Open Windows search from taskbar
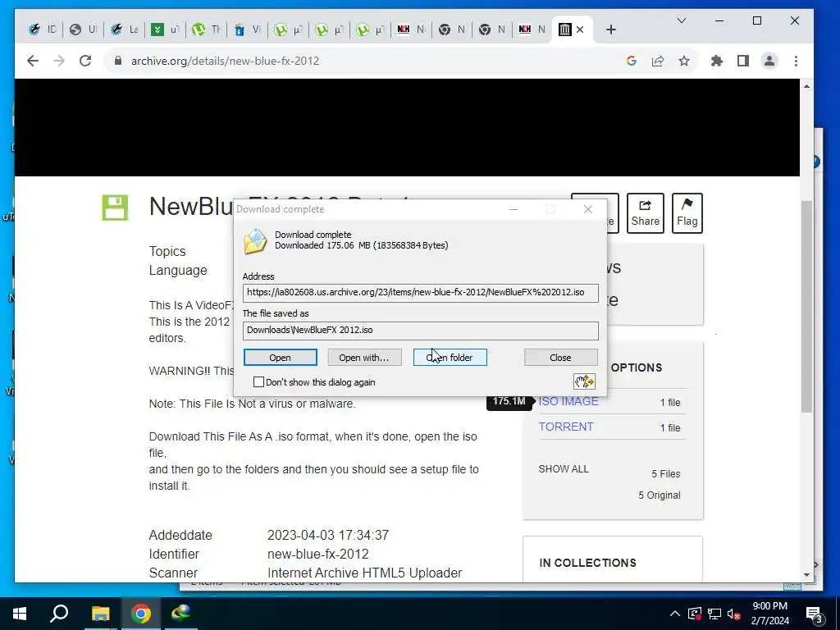 coord(59,614)
